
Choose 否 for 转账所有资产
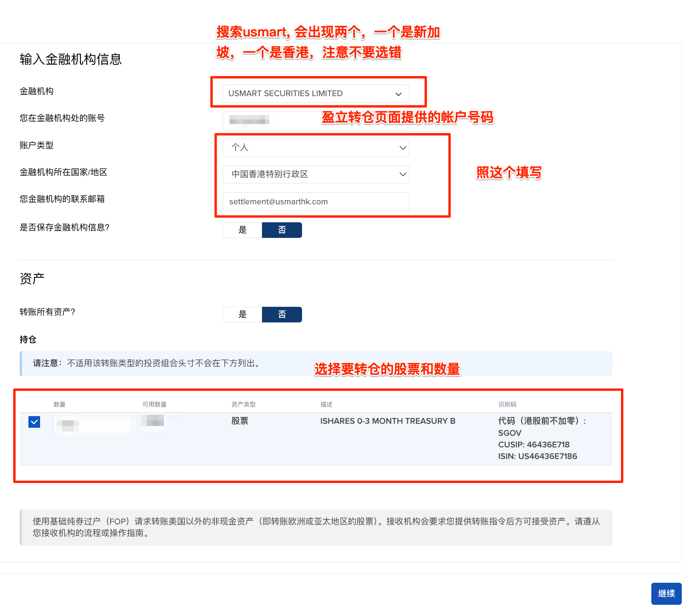(x=282, y=314)
